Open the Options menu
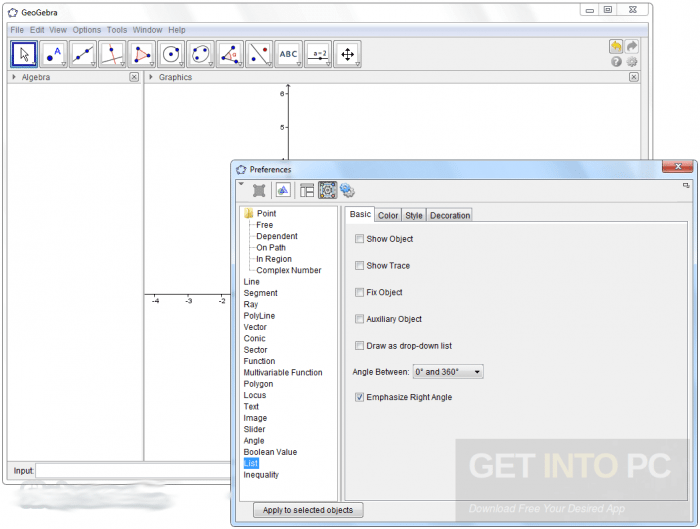This screenshot has width=700, height=529. click(87, 30)
